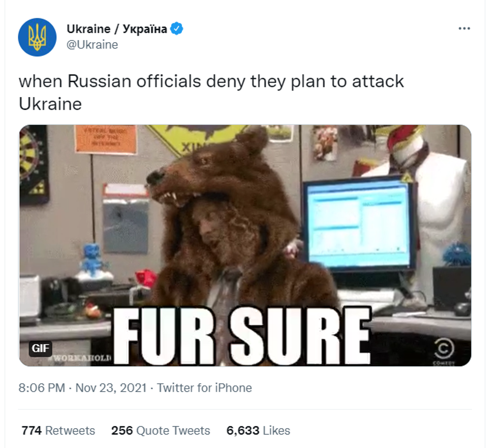Open the Ukraine / Україна display name
Screen dimensions: 498x448
(x=117, y=29)
